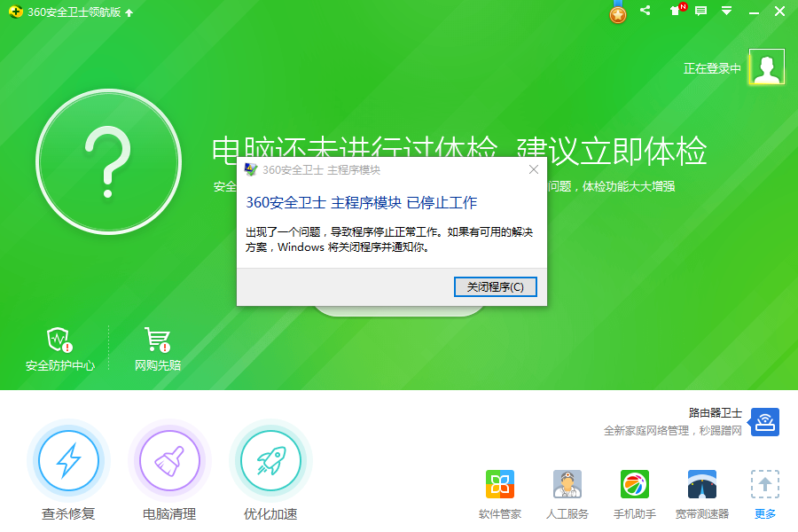Click the 路由器卫士 title text

pos(715,413)
